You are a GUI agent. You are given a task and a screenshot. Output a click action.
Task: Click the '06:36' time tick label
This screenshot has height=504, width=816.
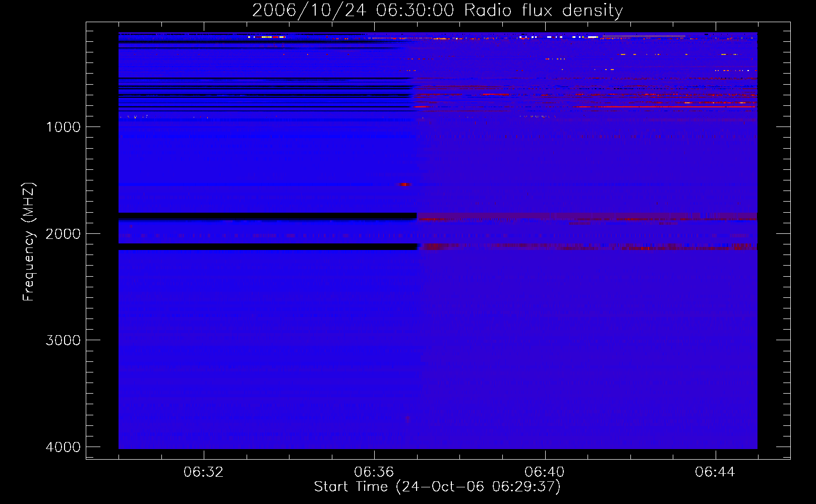(374, 472)
